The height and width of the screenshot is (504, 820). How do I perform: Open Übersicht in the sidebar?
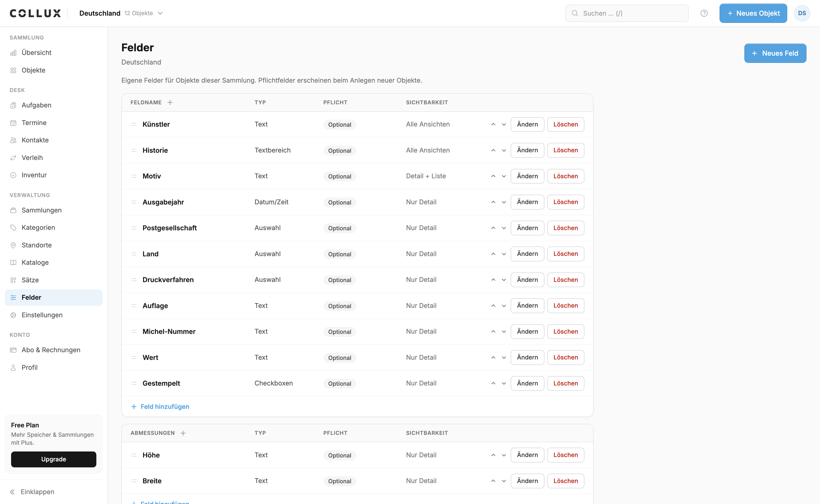point(54,53)
